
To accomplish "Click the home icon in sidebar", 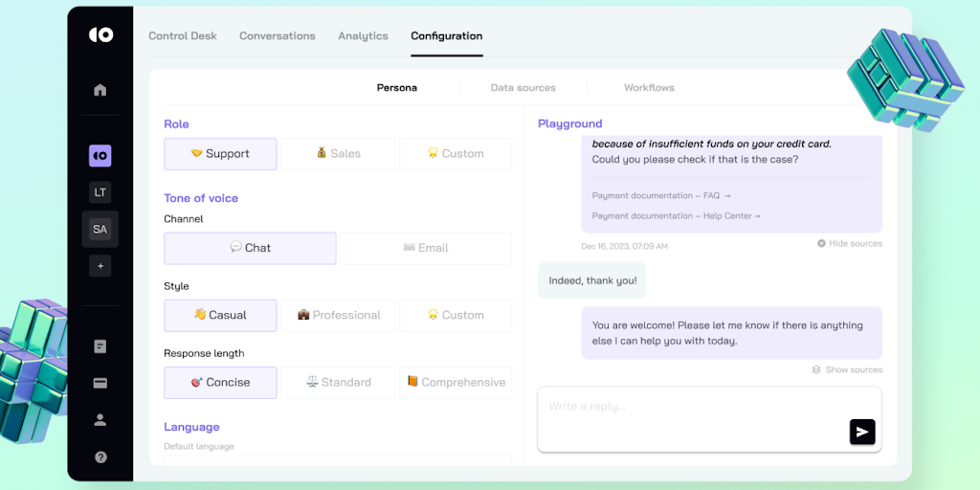I will pos(100,90).
